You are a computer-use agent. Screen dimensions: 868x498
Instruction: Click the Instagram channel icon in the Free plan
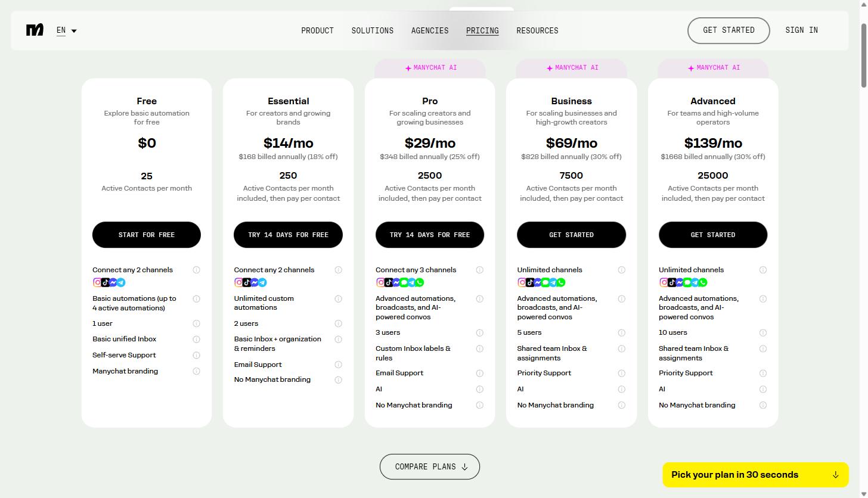(97, 282)
